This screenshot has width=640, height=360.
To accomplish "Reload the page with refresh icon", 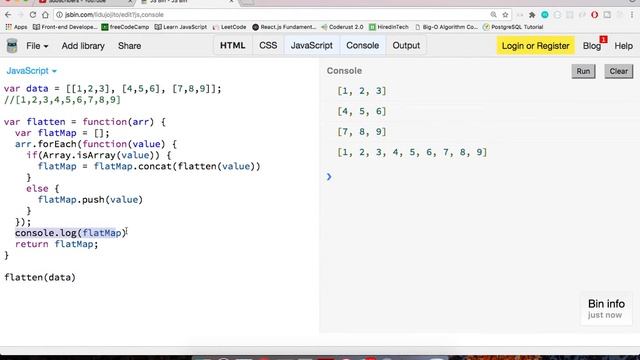I will [x=33, y=15].
